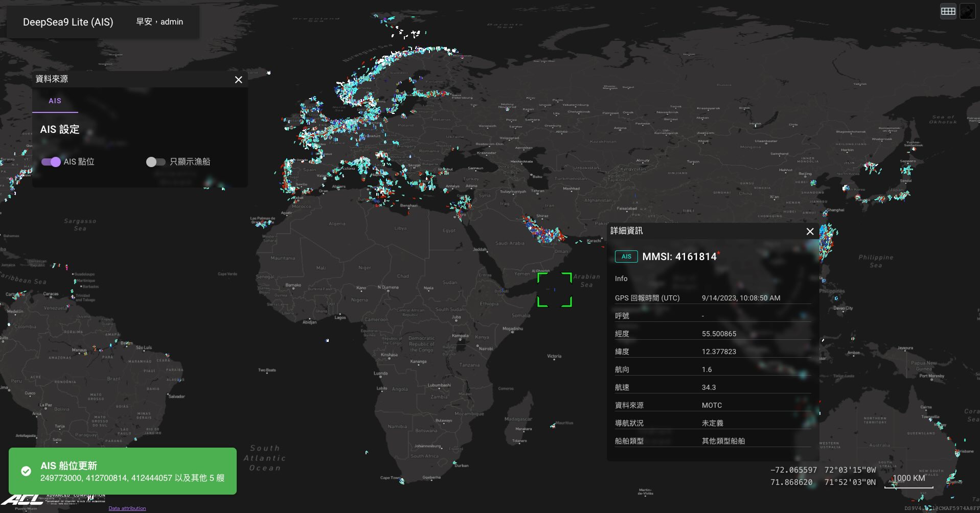Open the grid layout button at top right
Screen dimensions: 980x513
[x=948, y=11]
